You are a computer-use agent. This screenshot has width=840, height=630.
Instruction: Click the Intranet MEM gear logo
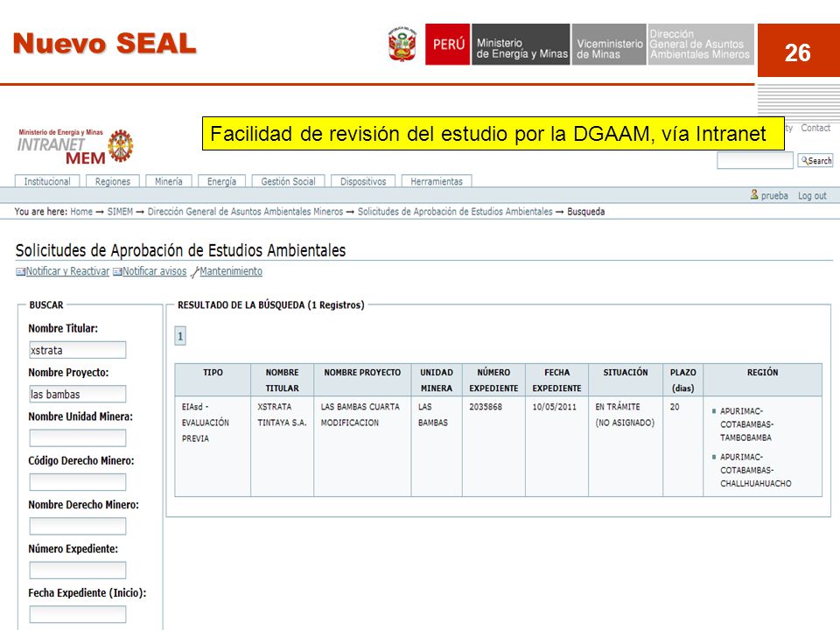pyautogui.click(x=121, y=146)
